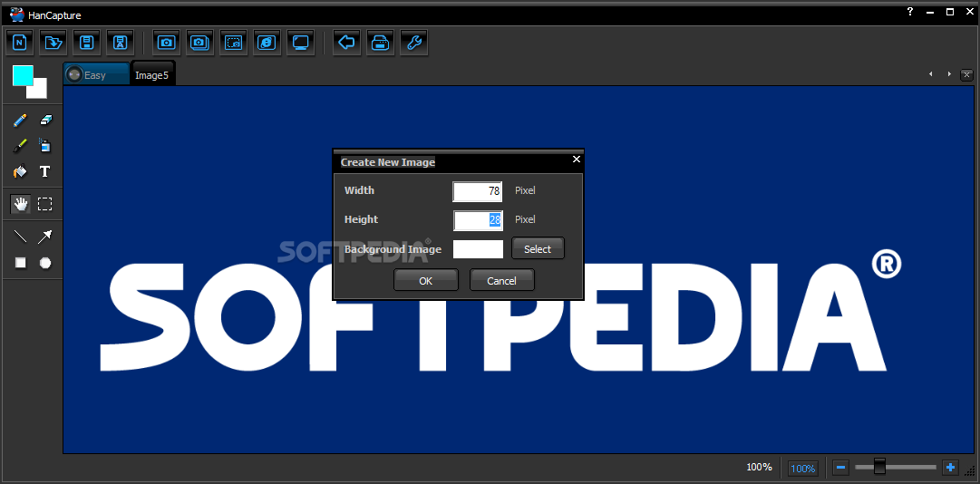The height and width of the screenshot is (484, 980).
Task: Select the Brush tool
Action: point(21,146)
